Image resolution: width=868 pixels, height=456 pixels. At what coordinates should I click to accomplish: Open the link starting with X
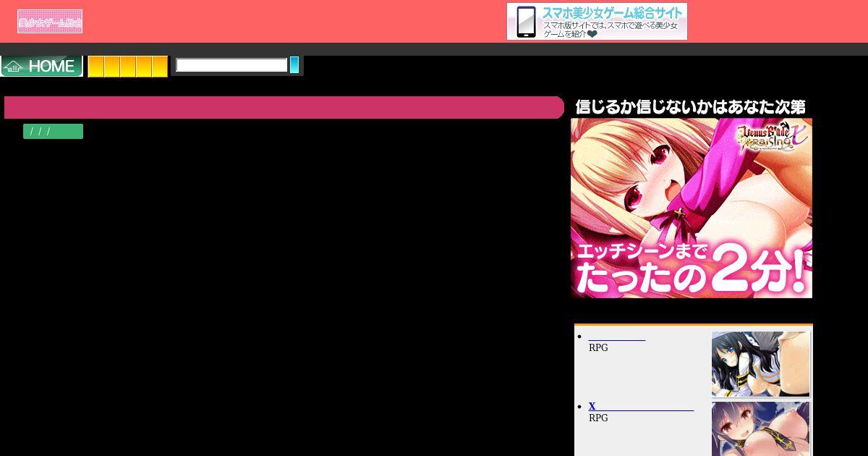[x=641, y=406]
